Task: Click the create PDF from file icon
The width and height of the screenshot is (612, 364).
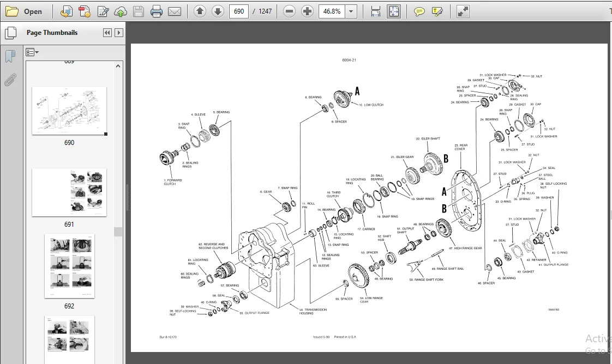Action: [x=67, y=11]
